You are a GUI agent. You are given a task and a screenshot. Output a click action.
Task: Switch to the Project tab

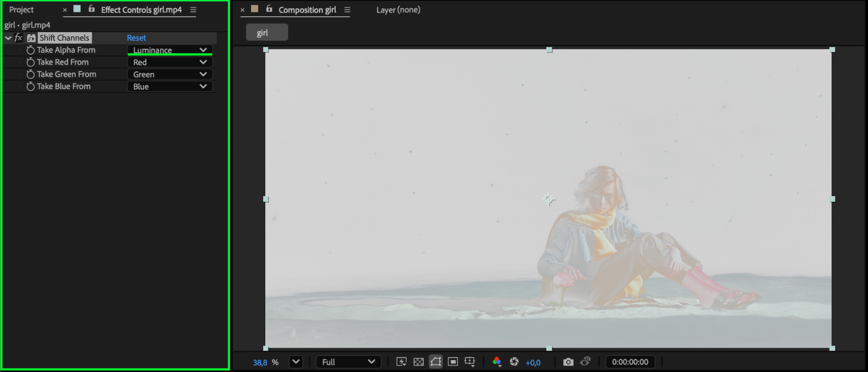21,10
